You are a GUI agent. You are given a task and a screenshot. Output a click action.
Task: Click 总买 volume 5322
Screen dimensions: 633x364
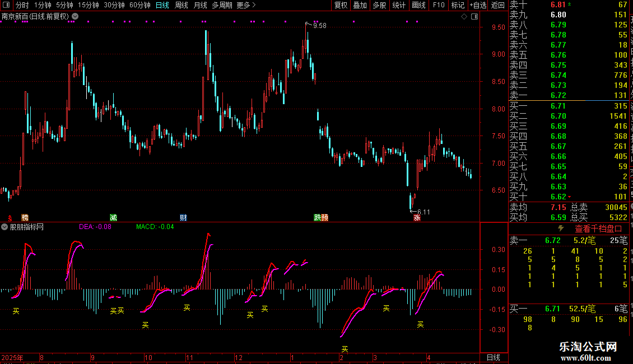pyautogui.click(x=618, y=217)
